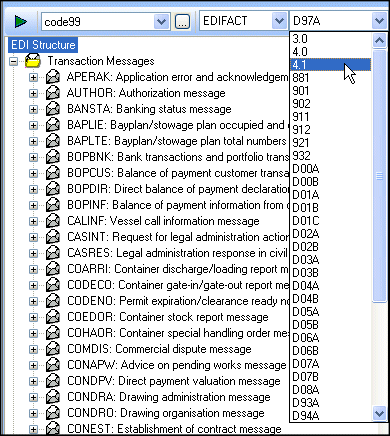
Task: Click the Transaction Messages folder icon
Action: (x=33, y=61)
